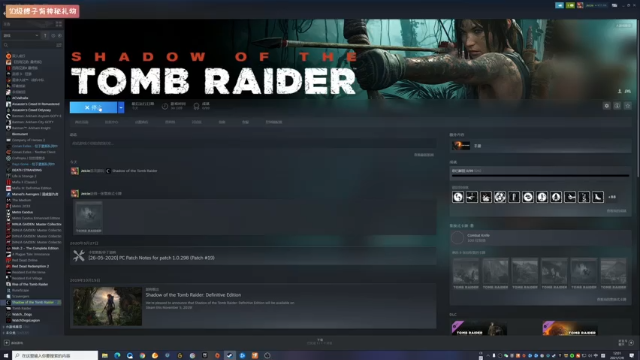Open last trading card thumbnail at right
This screenshot has height=360, width=640.
(613, 273)
